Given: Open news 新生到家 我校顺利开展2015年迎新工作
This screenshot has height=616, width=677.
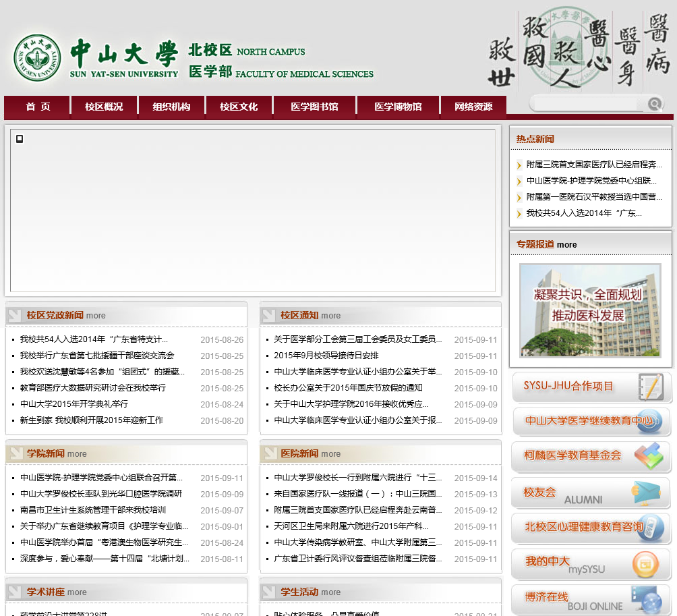Looking at the screenshot, I should click(92, 420).
